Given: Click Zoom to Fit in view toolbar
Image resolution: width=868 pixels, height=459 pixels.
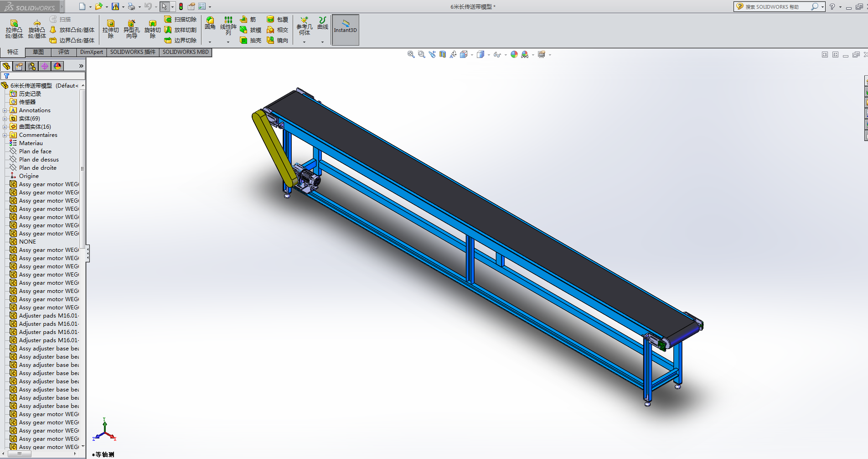Looking at the screenshot, I should point(411,54).
